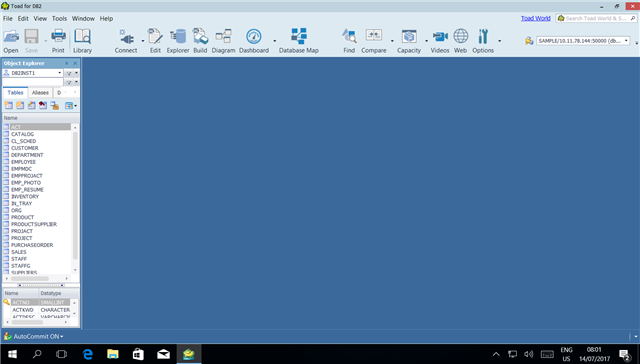Click the create-like table icon in Object Explorer
The height and width of the screenshot is (364, 640).
coord(20,106)
